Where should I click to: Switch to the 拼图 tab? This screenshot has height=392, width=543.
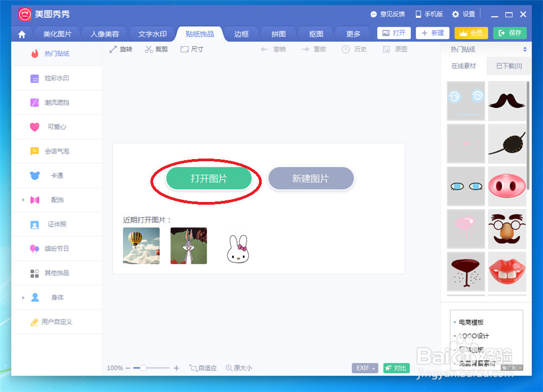click(279, 34)
